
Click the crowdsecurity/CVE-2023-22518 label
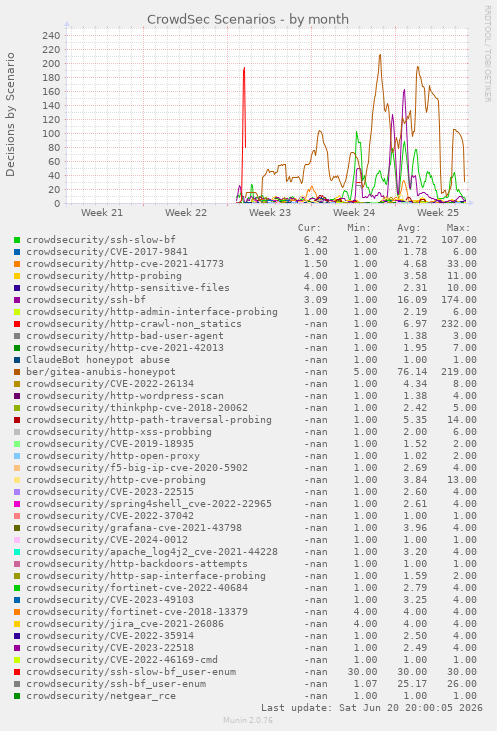pos(110,648)
